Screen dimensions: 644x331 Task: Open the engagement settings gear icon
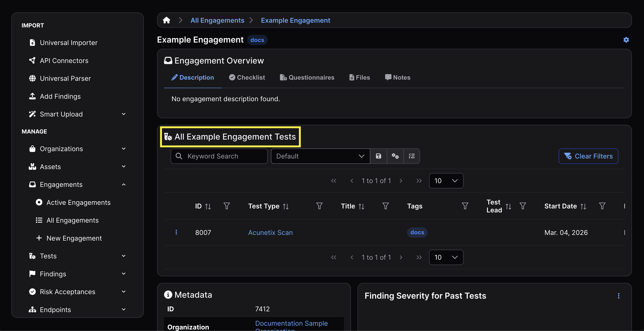click(626, 40)
